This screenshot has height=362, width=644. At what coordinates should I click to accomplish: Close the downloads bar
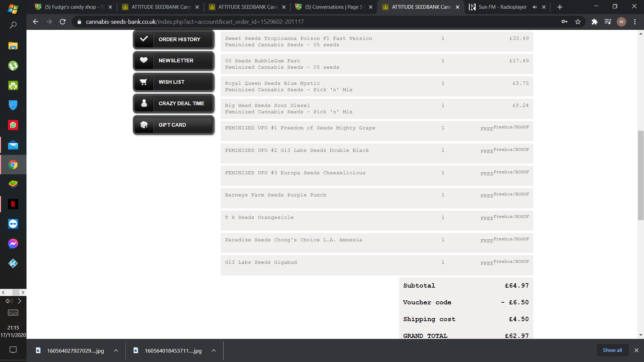pos(636,350)
